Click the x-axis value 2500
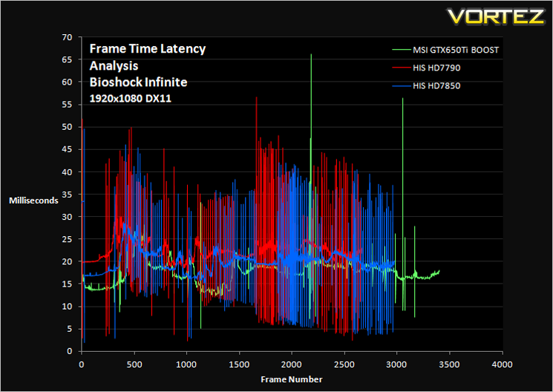Screen dimensions: 553x392 click(x=344, y=365)
